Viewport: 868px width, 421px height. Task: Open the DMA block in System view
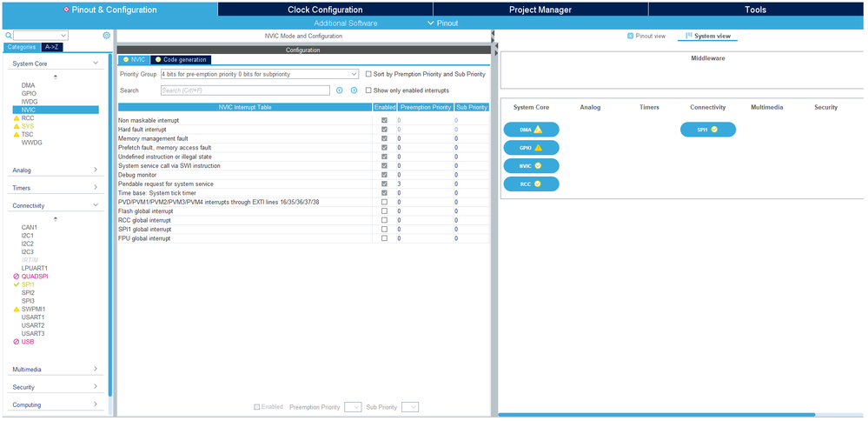pos(531,130)
